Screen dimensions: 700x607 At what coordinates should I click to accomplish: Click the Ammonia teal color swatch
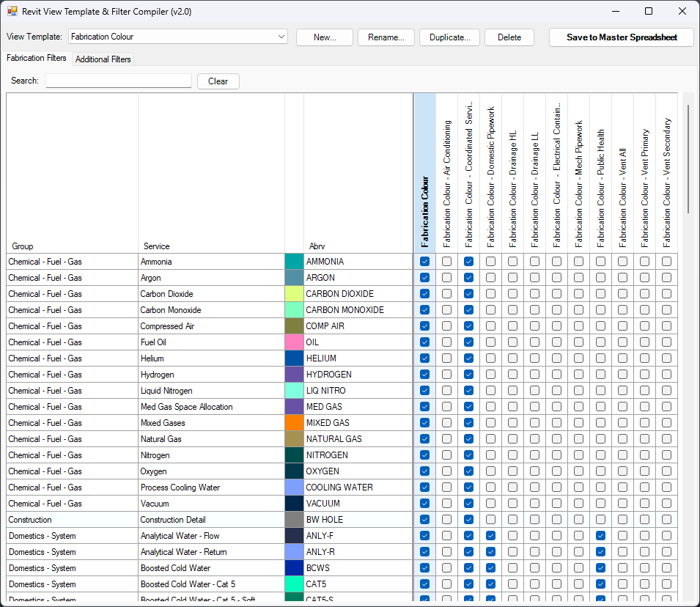pos(294,261)
